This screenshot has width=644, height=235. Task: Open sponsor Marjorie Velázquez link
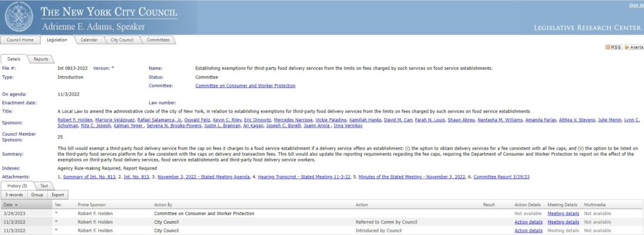tap(114, 120)
